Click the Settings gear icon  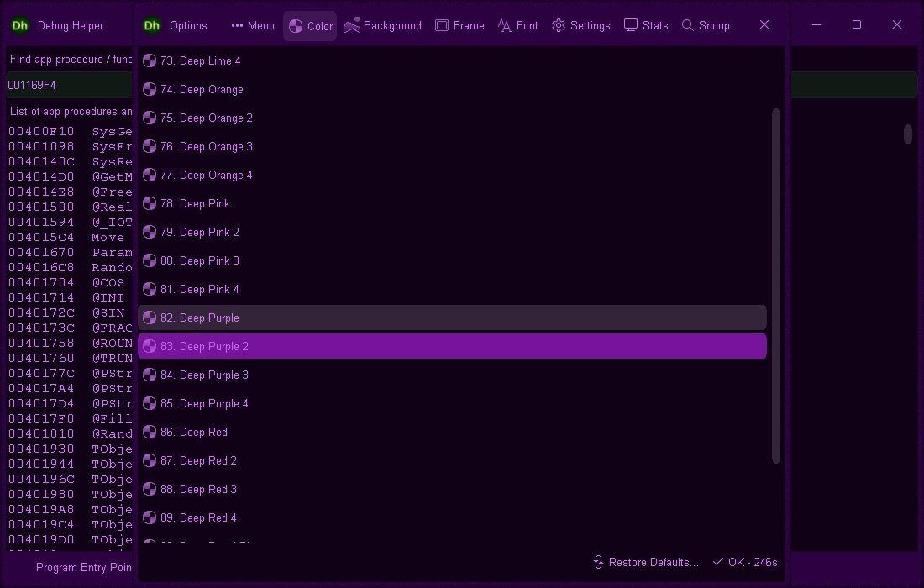(557, 25)
